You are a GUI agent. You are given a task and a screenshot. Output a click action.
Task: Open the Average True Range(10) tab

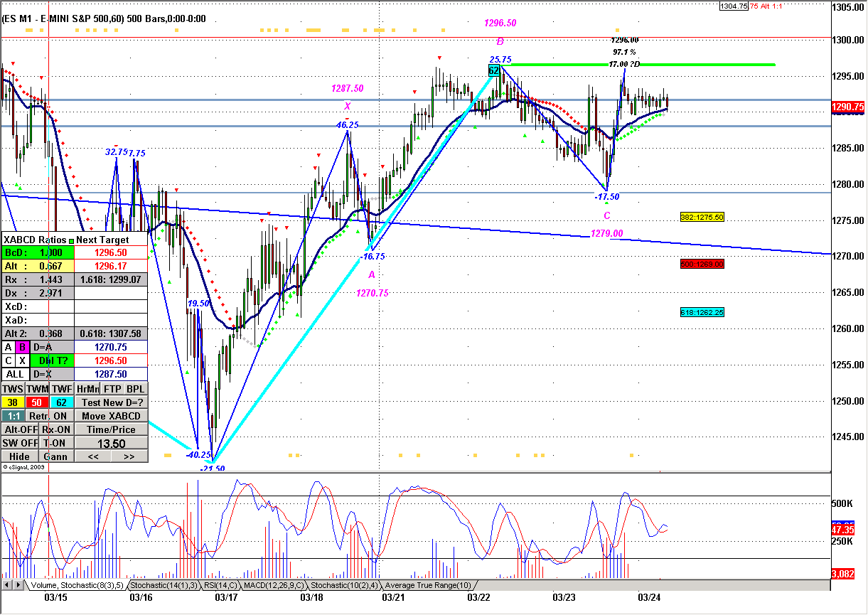click(x=428, y=585)
